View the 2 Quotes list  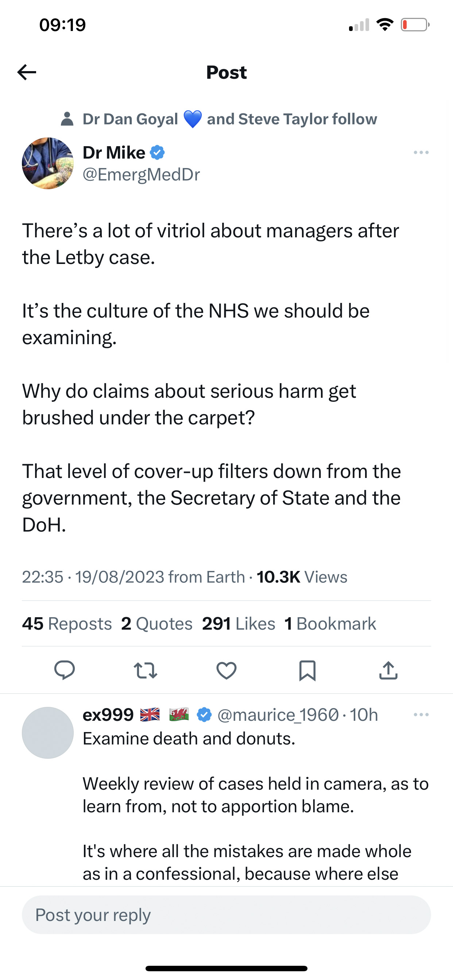click(x=157, y=623)
